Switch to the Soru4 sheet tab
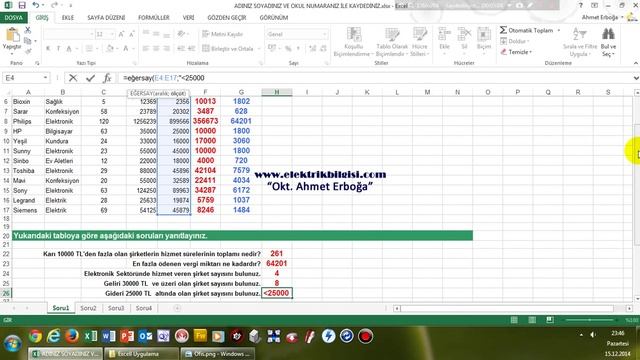This screenshot has width=640, height=360. 144,308
